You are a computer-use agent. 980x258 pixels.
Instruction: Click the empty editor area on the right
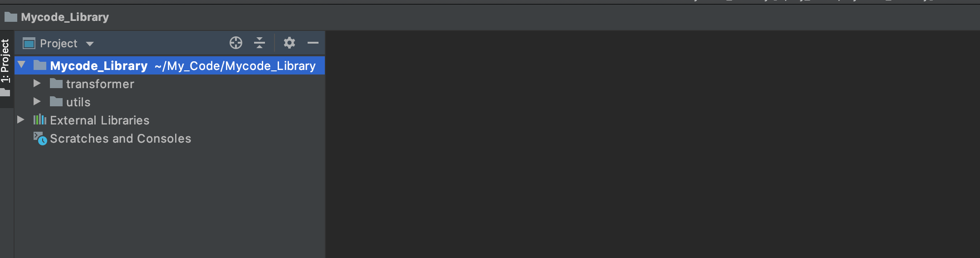(x=652, y=144)
